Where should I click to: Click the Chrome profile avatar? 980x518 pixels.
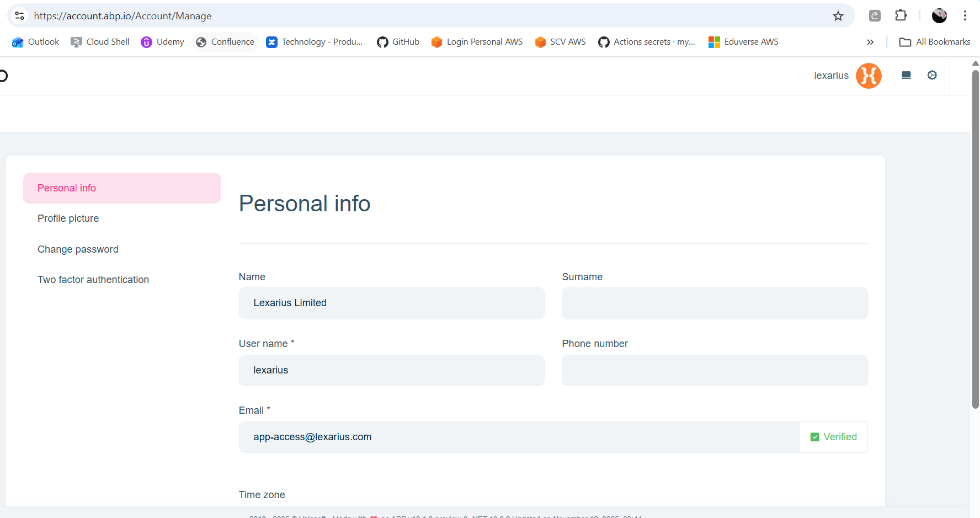click(x=939, y=15)
